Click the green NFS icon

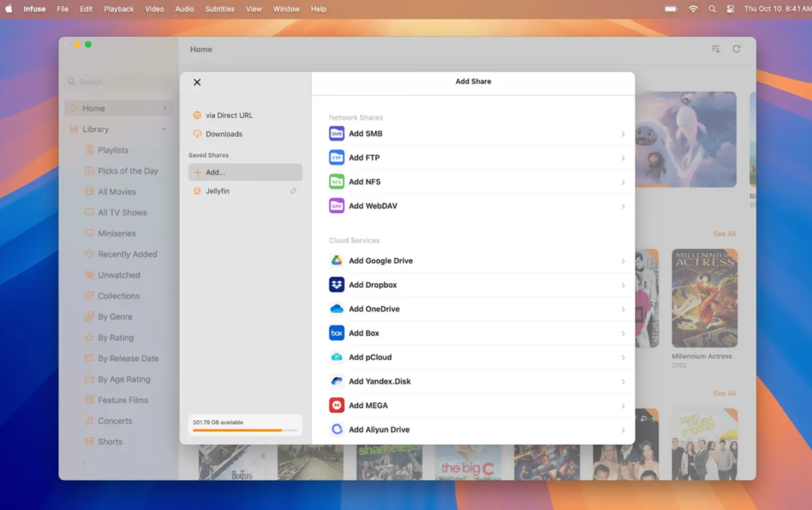336,182
